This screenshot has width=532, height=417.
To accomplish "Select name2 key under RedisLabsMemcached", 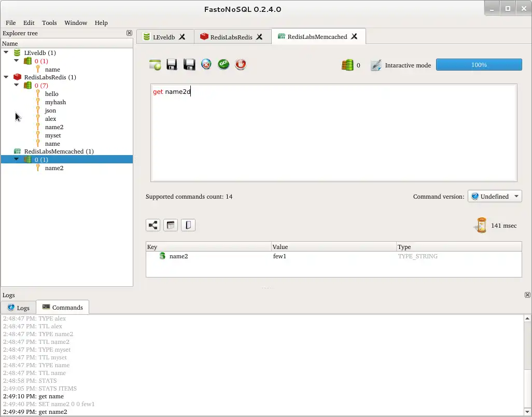I will [x=54, y=168].
